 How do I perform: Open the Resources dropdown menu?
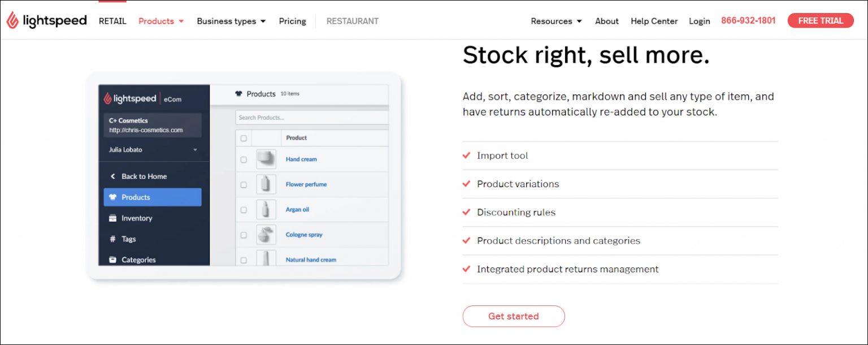click(556, 21)
